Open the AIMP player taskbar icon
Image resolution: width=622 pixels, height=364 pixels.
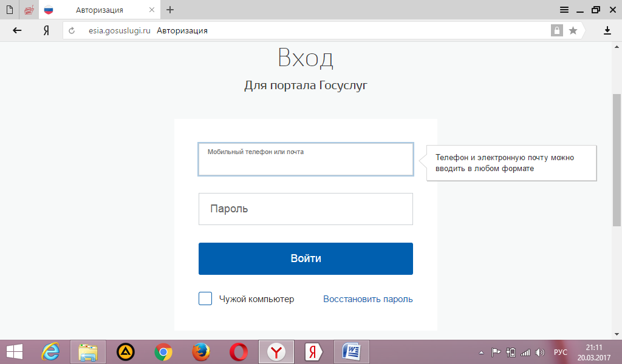tap(126, 352)
